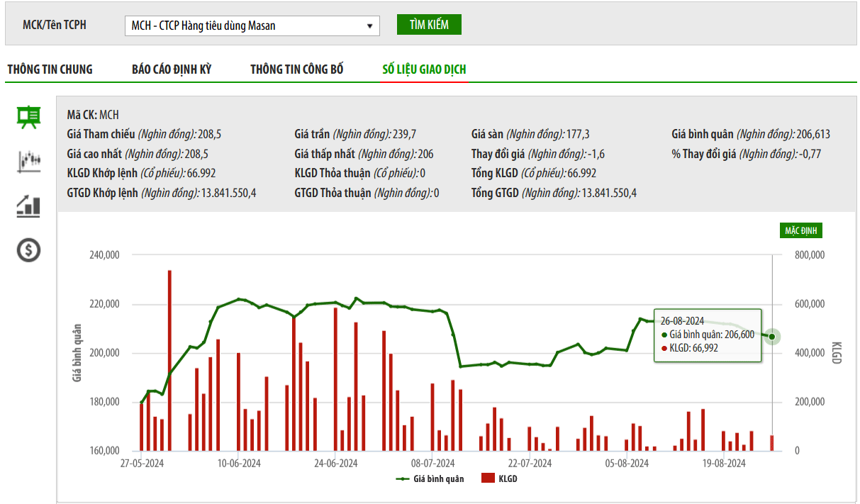Screen dimensions: 860x504
Task: Click the 10-06-2024 date axis label
Action: tap(239, 464)
